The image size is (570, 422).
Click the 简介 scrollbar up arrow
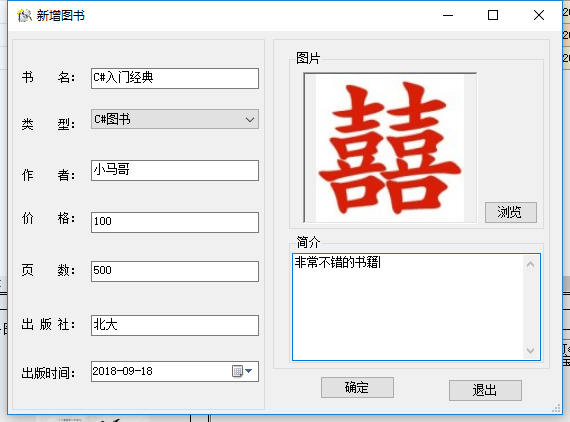click(530, 264)
